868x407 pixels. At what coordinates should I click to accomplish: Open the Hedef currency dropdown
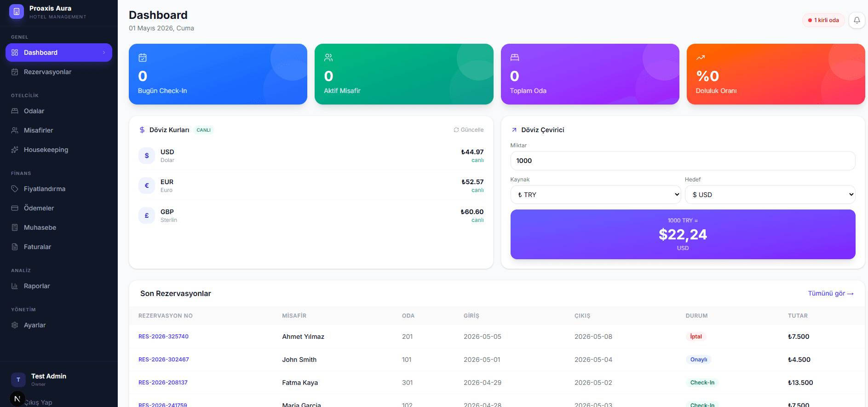click(x=770, y=195)
